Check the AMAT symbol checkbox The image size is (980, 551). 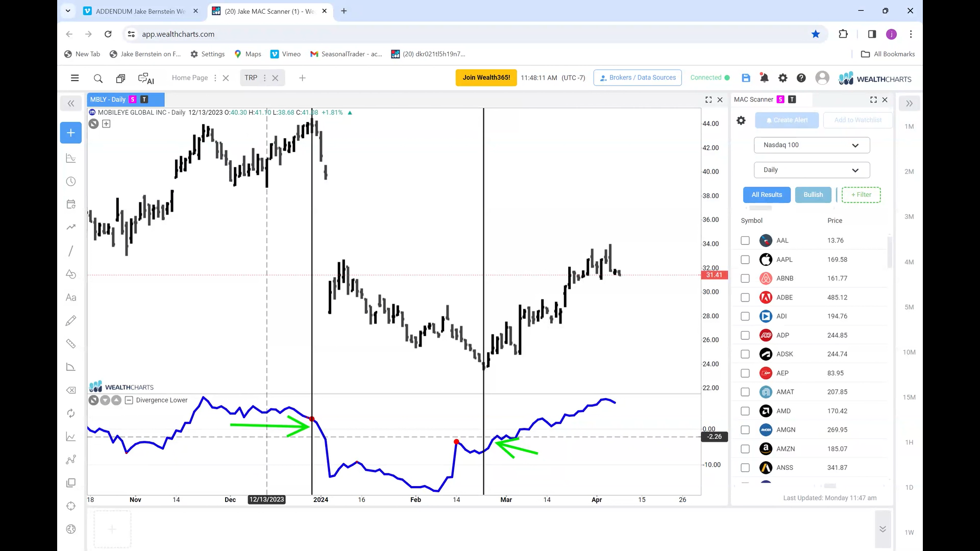[745, 392]
